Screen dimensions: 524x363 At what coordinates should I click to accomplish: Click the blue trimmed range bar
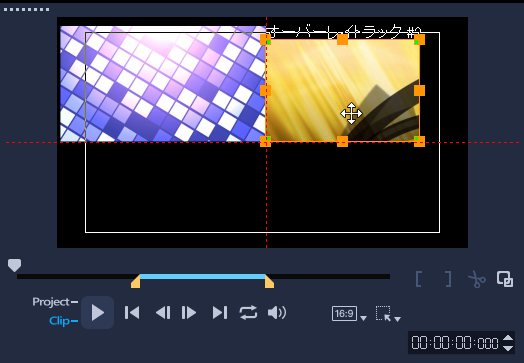click(x=203, y=277)
